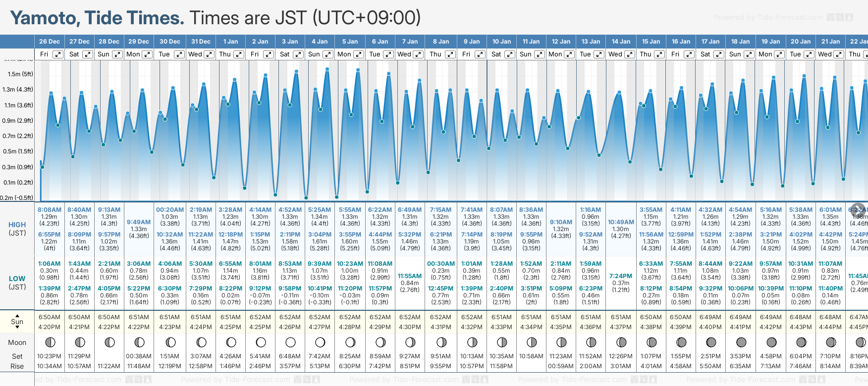Open expanded view for Thu 1 Jan
Screen dimensions: 868x386
click(x=239, y=54)
